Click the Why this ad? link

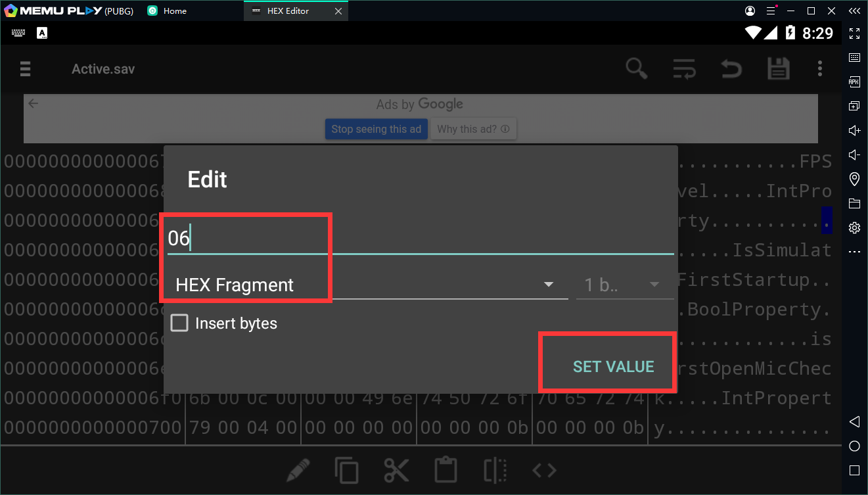[473, 130]
